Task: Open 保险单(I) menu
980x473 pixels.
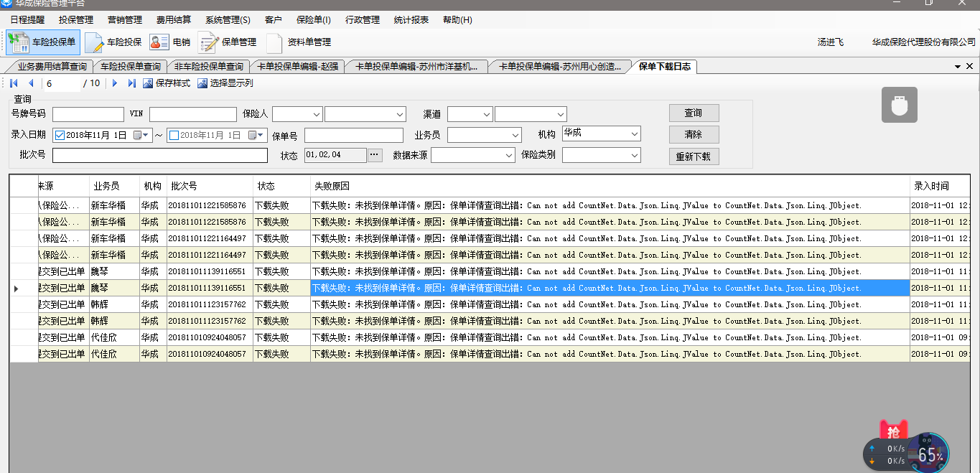Action: (314, 20)
